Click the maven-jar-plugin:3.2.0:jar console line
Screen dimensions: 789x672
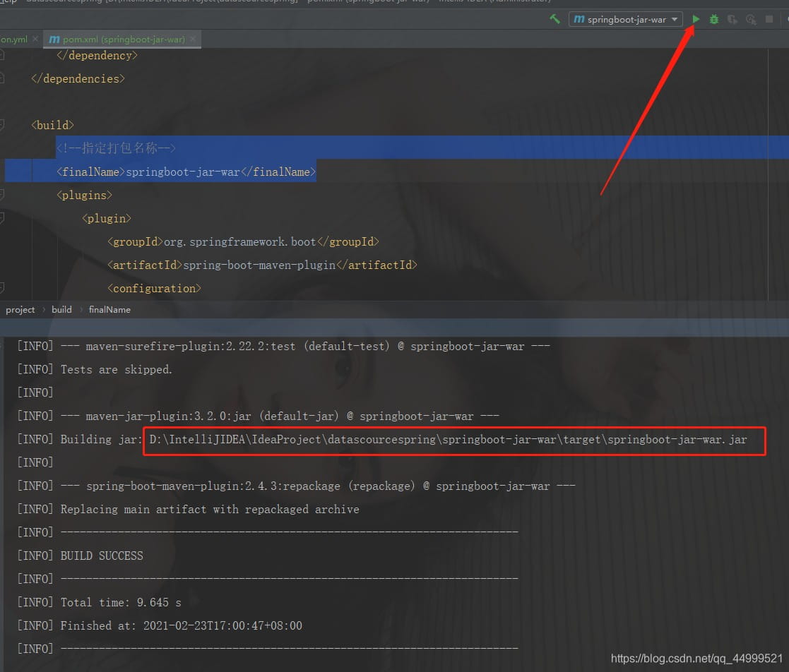[x=280, y=416]
